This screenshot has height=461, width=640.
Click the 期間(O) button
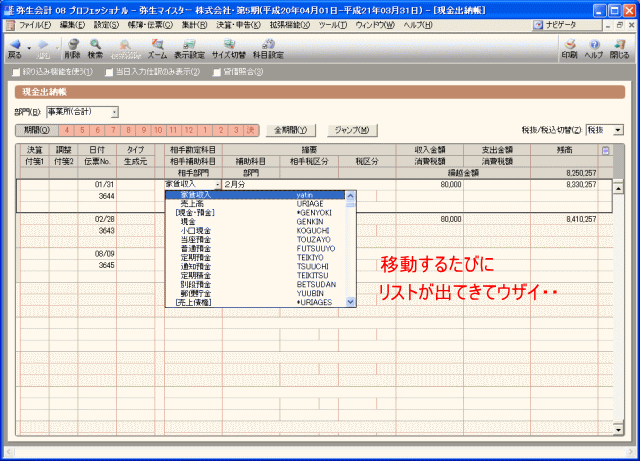[37, 130]
